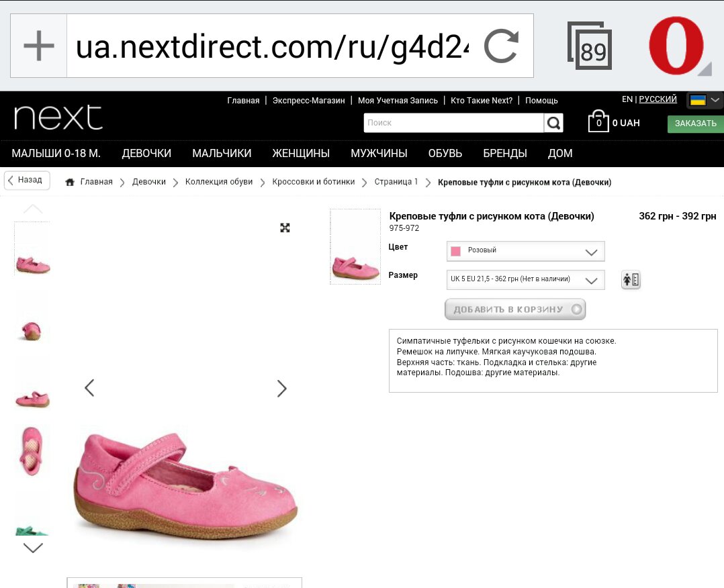
Task: Add a new tab with the plus icon
Action: tap(39, 46)
